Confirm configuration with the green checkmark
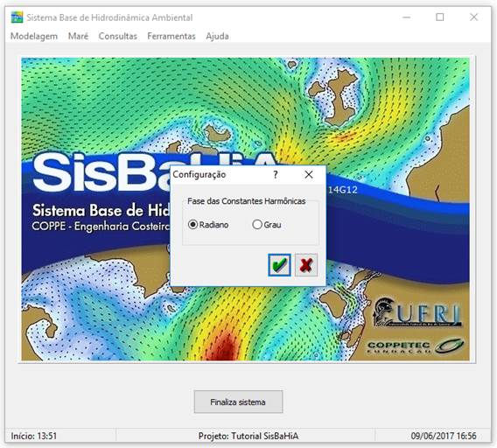 [x=279, y=265]
